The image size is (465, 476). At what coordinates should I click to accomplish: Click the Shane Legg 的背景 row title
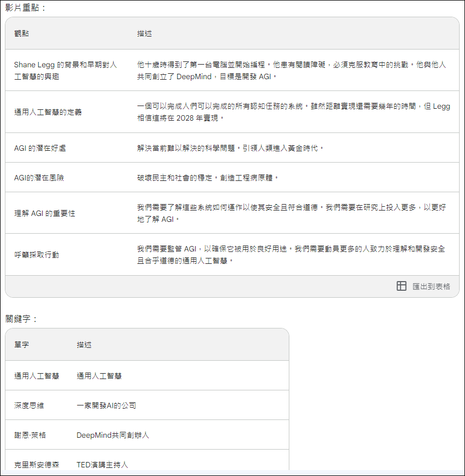pyautogui.click(x=65, y=71)
